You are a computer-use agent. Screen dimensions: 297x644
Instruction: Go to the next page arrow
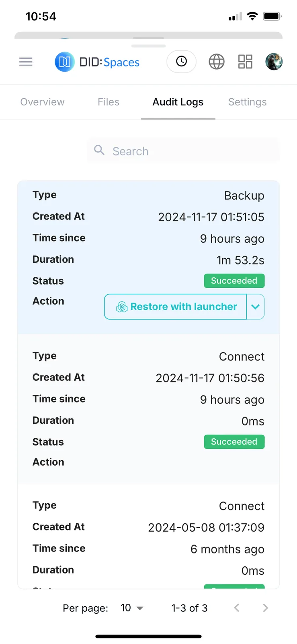(265, 608)
